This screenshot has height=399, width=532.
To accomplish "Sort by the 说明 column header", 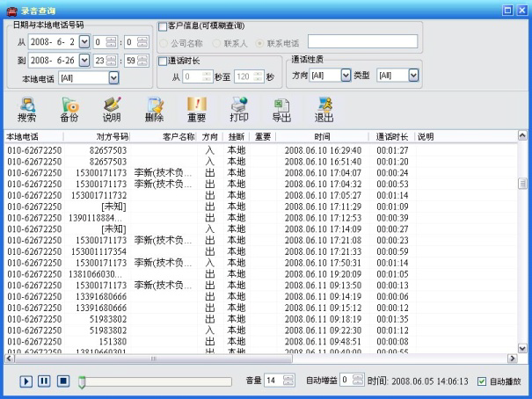I will [x=426, y=137].
